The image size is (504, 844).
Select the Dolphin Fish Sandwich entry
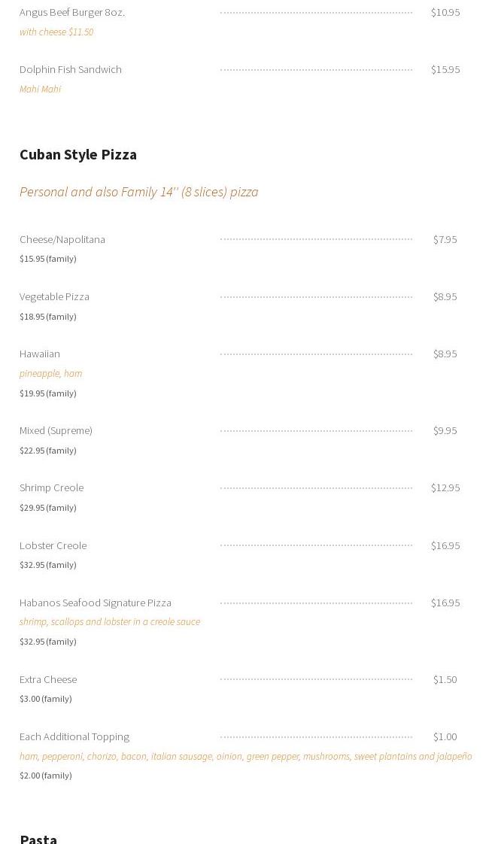point(71,69)
